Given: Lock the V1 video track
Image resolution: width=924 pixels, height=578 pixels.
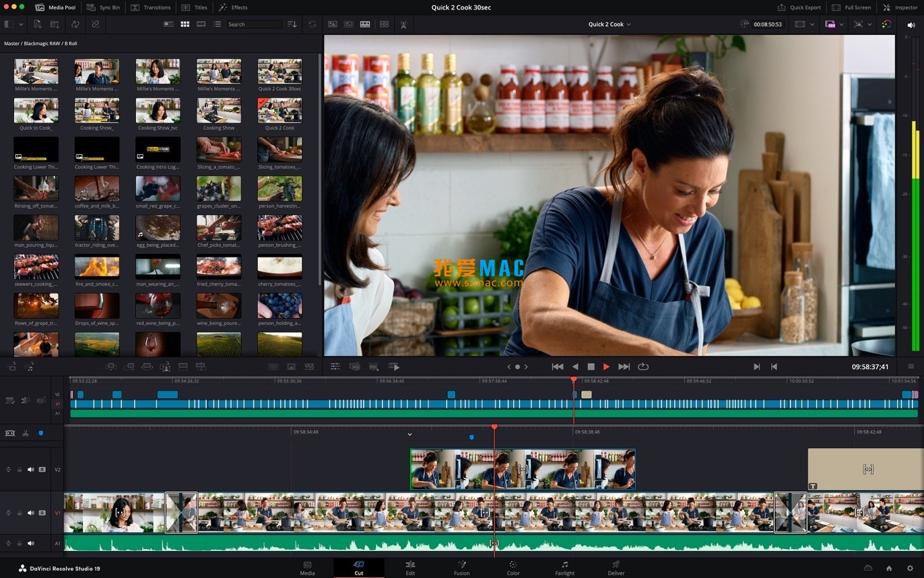Looking at the screenshot, I should [x=18, y=512].
